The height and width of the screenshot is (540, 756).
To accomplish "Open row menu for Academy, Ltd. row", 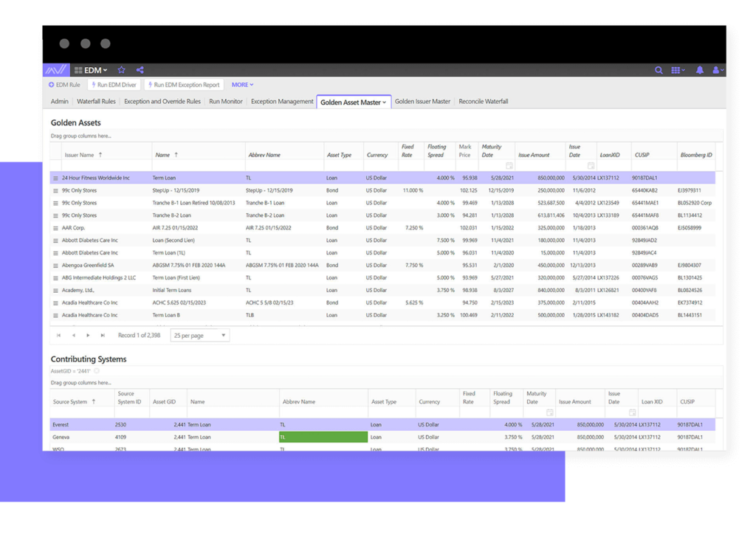I will [x=55, y=291].
